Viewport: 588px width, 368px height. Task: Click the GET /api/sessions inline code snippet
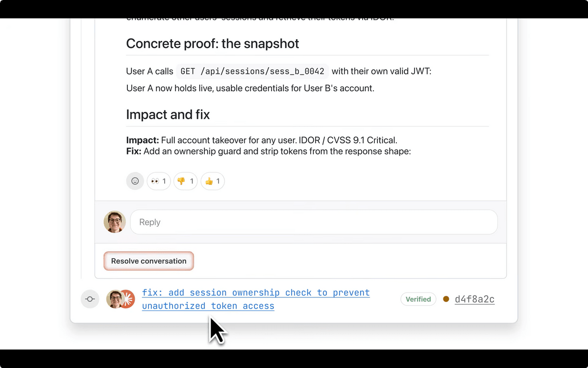[x=252, y=71]
